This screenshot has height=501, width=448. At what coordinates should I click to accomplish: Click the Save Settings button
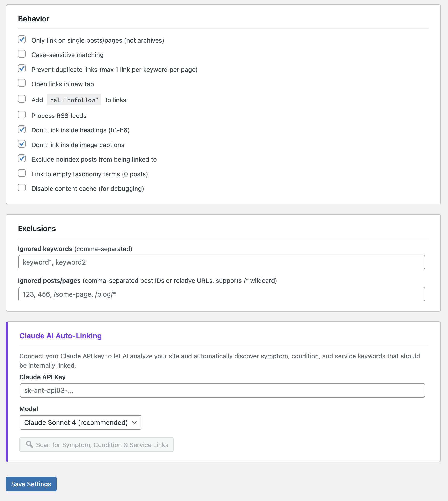(x=31, y=484)
